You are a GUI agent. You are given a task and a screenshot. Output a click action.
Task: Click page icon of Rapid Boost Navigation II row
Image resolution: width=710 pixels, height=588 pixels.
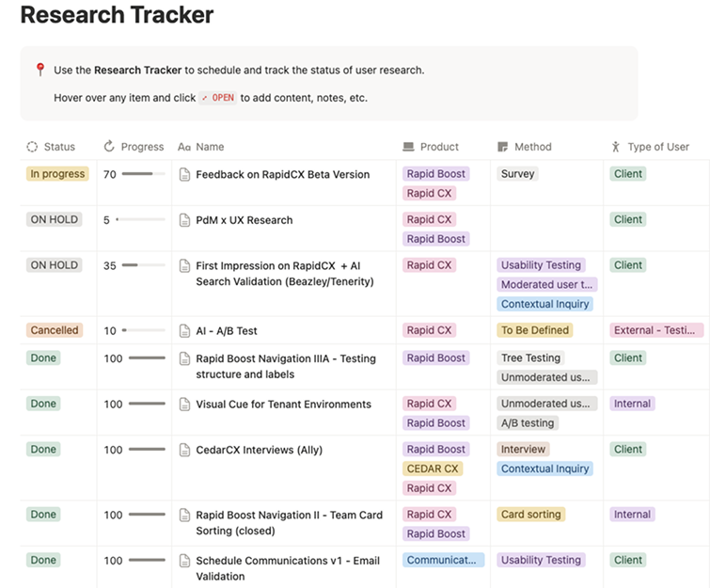point(184,515)
